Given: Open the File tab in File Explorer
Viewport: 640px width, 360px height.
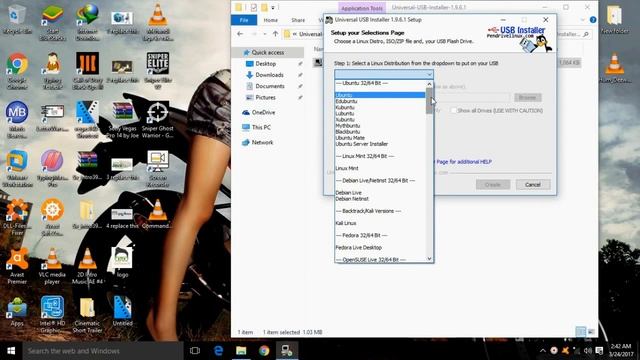Looking at the screenshot, I should tap(244, 20).
